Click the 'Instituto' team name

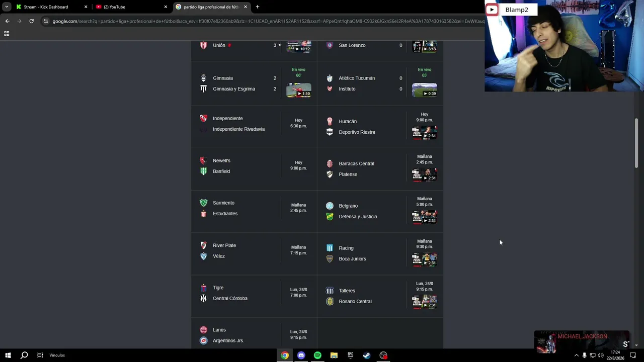(x=347, y=89)
